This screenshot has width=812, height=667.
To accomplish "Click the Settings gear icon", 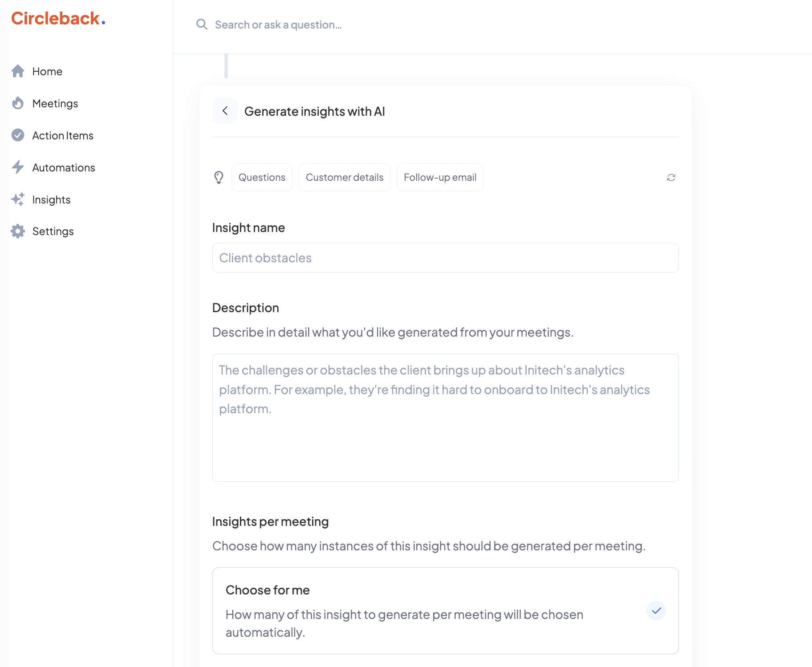I will [x=18, y=231].
